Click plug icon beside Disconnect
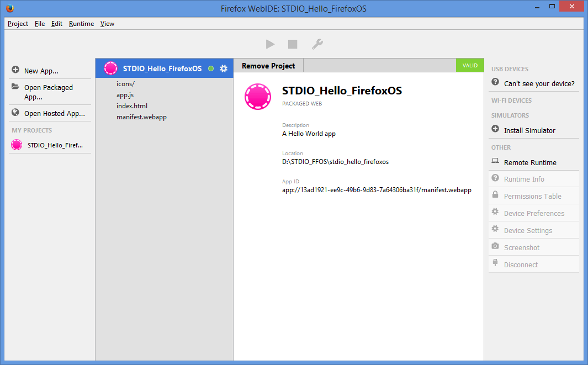 point(495,263)
